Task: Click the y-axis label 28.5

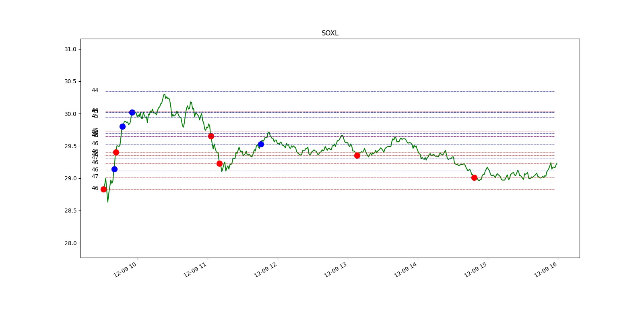Action: click(x=70, y=211)
